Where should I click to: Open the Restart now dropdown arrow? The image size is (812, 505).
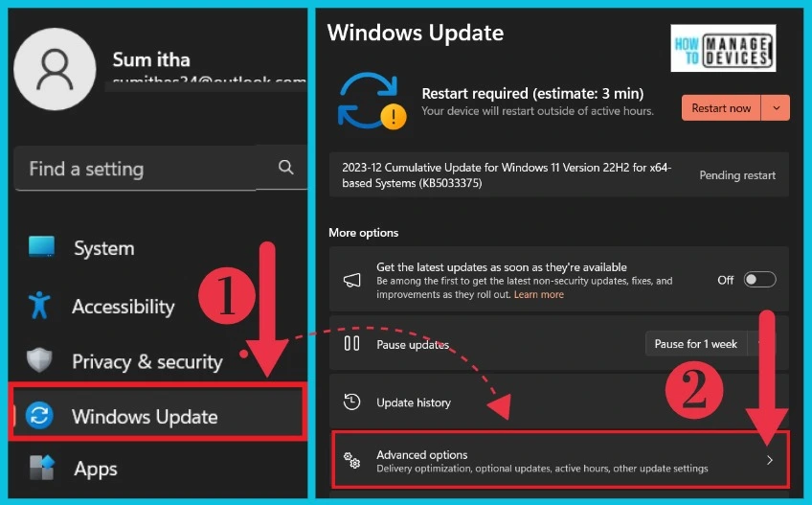[776, 108]
